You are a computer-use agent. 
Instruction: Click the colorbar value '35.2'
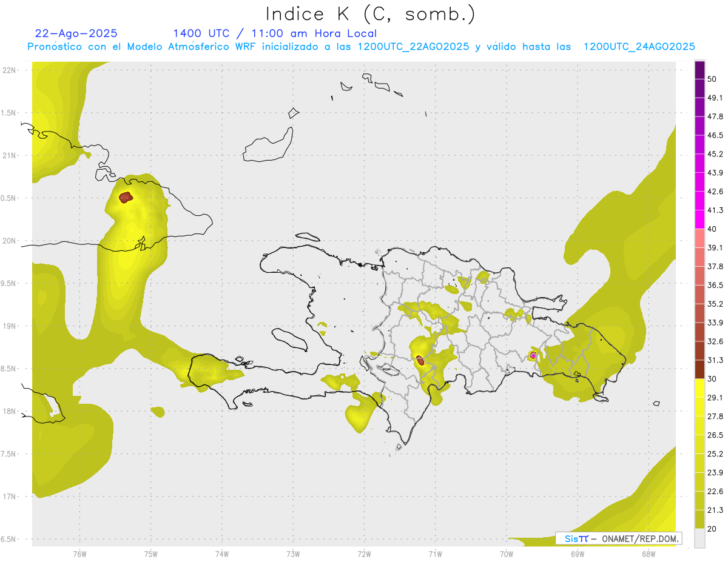[x=715, y=304]
